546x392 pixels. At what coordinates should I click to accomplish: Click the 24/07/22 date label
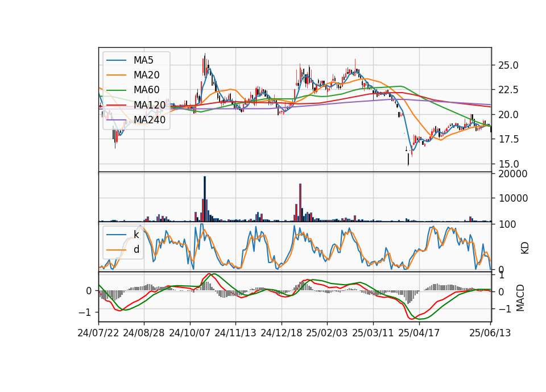pos(98,333)
